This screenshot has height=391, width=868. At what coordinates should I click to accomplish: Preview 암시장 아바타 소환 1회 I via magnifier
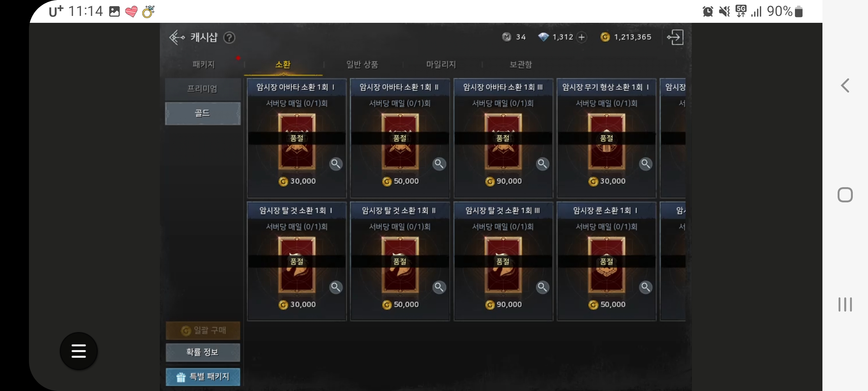tap(336, 164)
